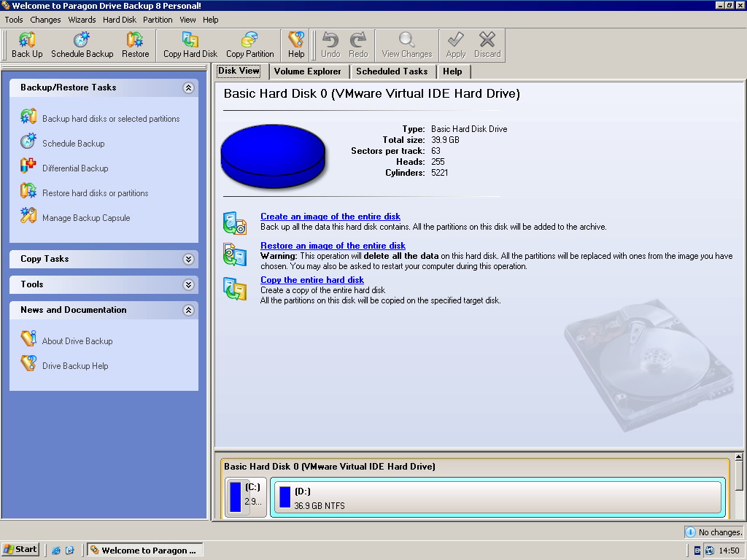The image size is (747, 560).
Task: Click the Create an image of the entire disk link
Action: (x=330, y=217)
